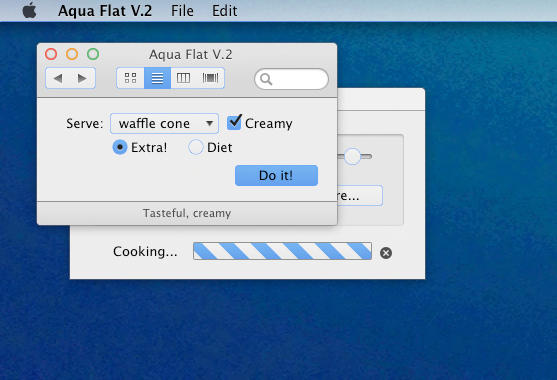
Task: Select the Extra! radio button
Action: 120,147
